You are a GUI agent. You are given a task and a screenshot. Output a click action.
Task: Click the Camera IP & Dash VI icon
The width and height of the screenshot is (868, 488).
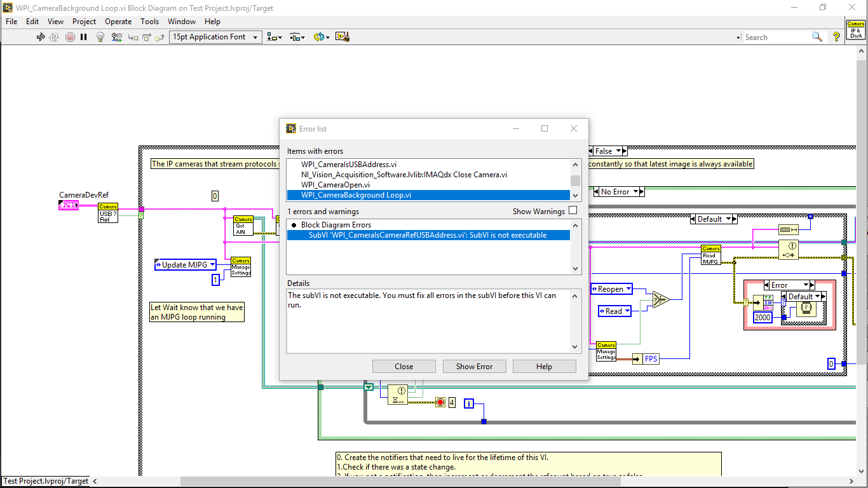[x=856, y=30]
